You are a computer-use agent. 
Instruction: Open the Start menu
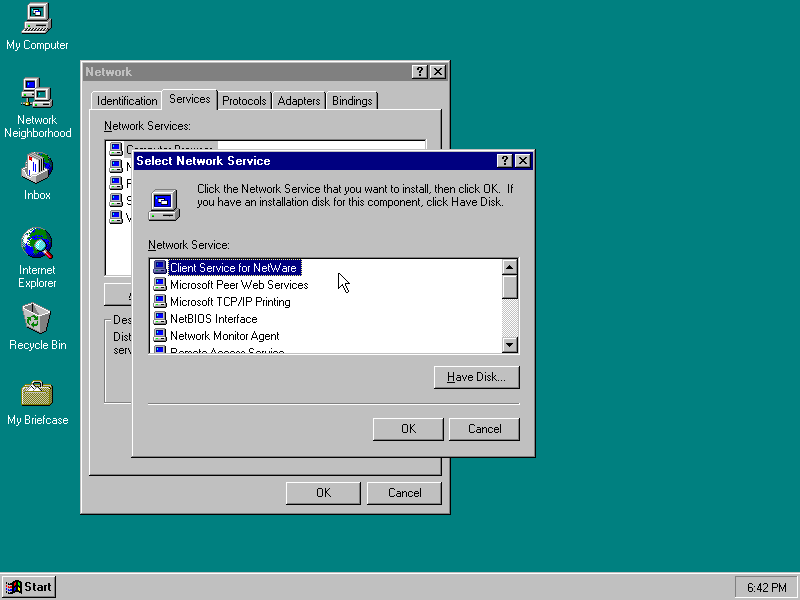[29, 587]
